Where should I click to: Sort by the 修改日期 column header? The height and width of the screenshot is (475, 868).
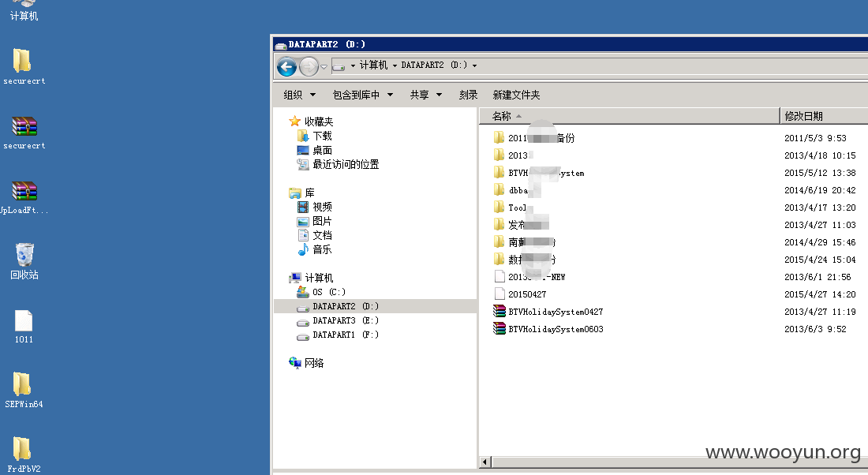tap(825, 116)
